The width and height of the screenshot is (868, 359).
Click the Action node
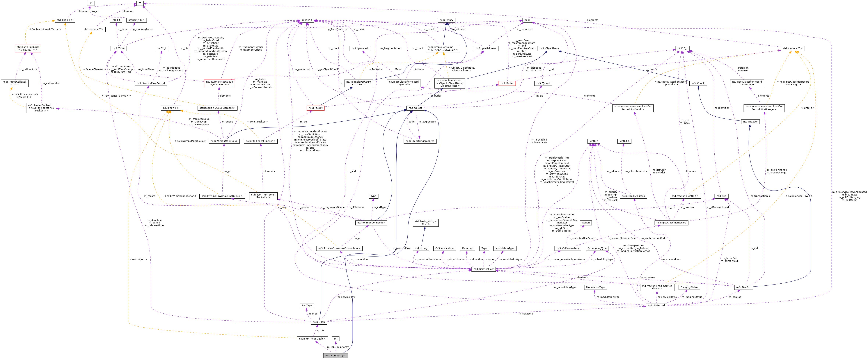586,223
